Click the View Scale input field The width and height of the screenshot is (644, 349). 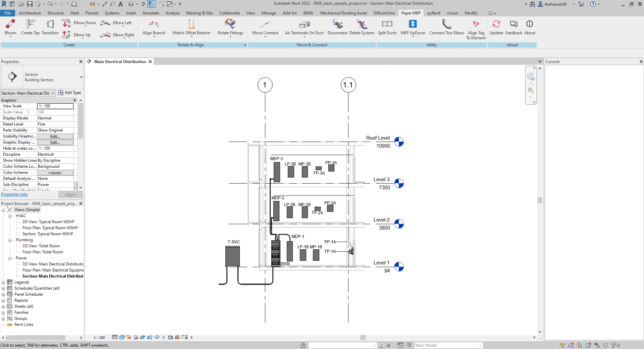coord(55,106)
